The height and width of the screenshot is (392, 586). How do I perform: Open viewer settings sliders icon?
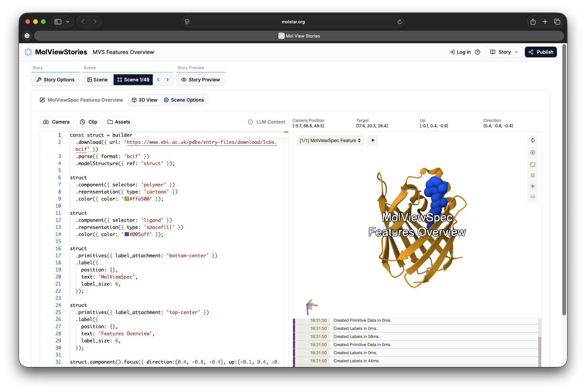(x=533, y=175)
